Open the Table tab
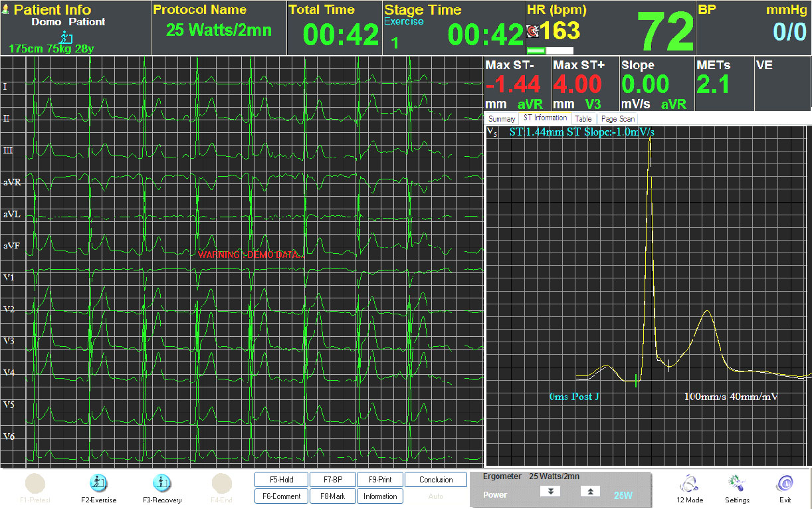 click(x=583, y=119)
